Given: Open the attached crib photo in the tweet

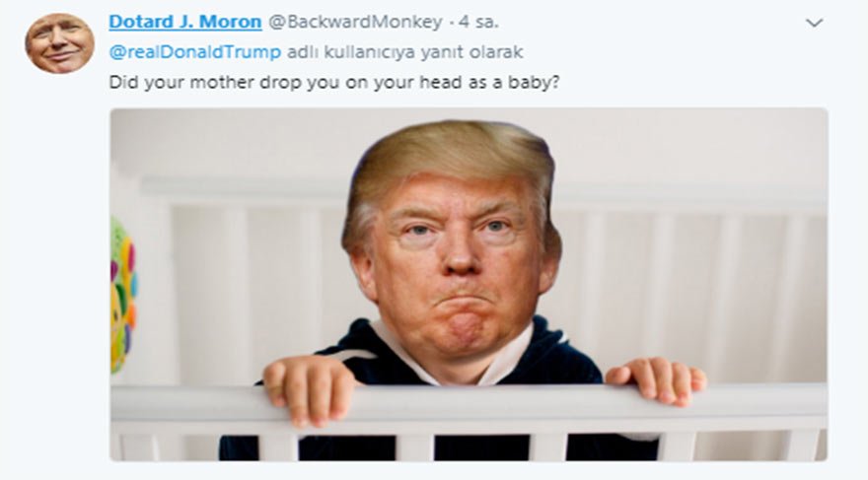Looking at the screenshot, I should pyautogui.click(x=469, y=284).
